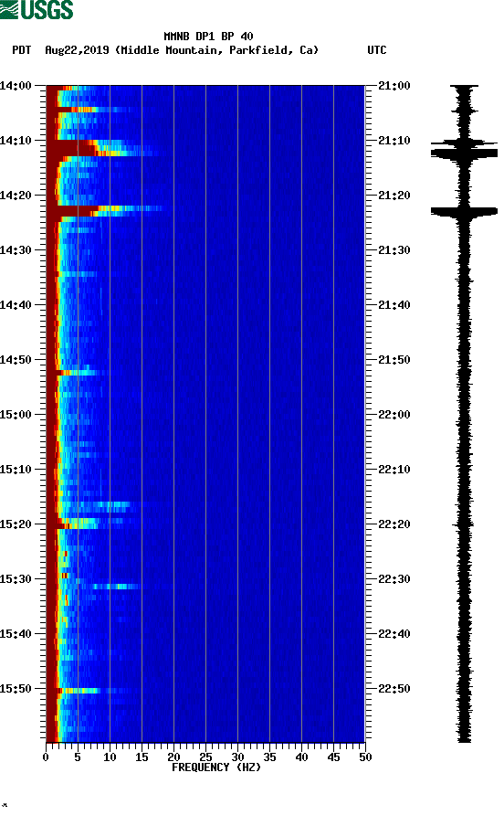Click the '35' frequency axis tick label
The width and height of the screenshot is (504, 815).
pyautogui.click(x=269, y=757)
